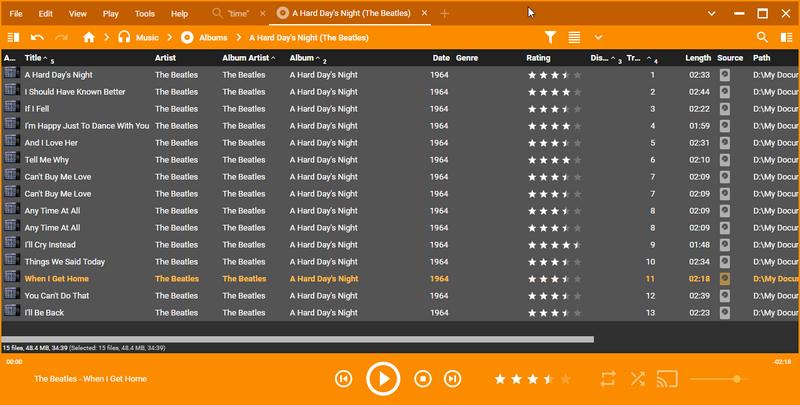
Task: Toggle shuffle playback mode
Action: pos(638,379)
